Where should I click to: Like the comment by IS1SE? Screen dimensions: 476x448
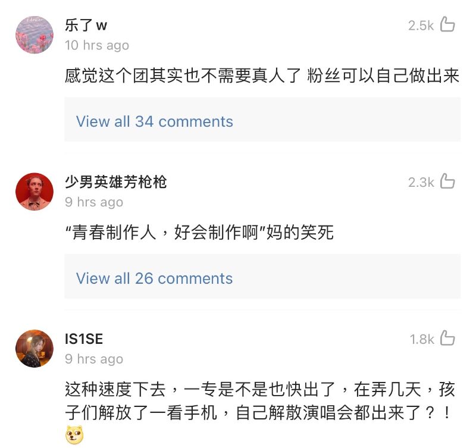click(x=447, y=339)
